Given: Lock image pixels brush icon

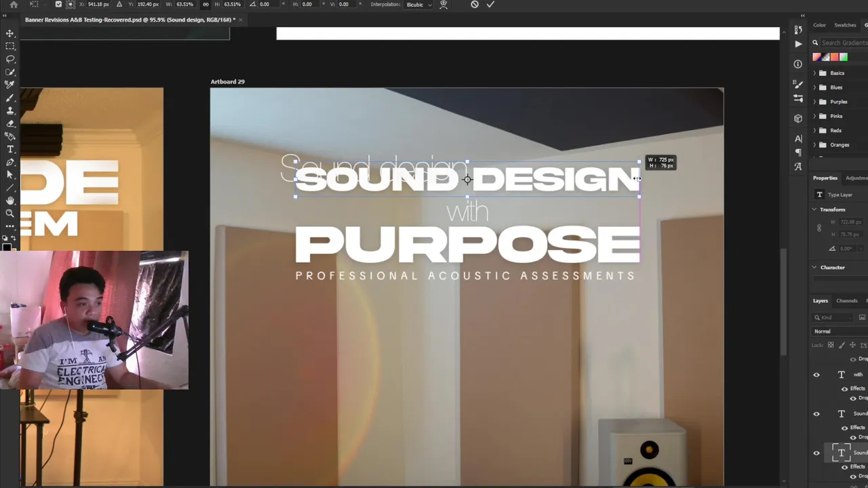Looking at the screenshot, I should coord(842,345).
